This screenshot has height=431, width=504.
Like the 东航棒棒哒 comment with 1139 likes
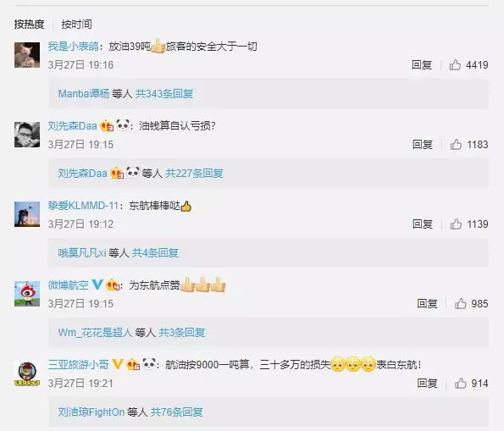(456, 224)
